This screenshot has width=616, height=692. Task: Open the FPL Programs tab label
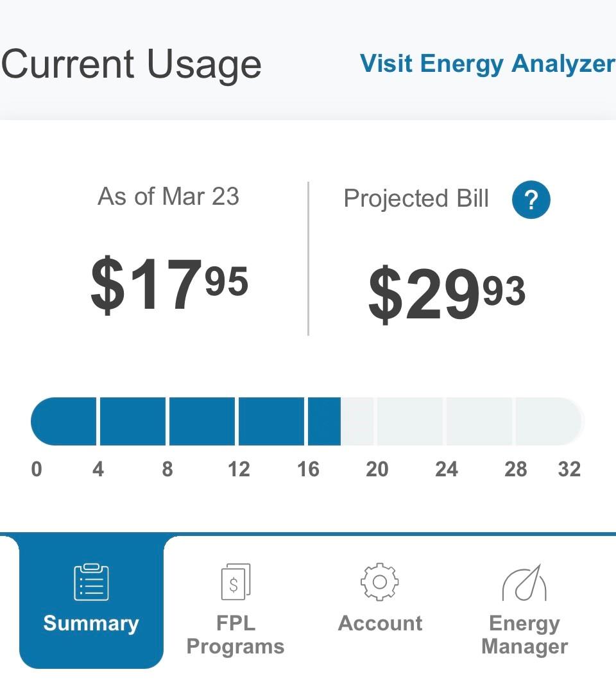click(x=235, y=634)
